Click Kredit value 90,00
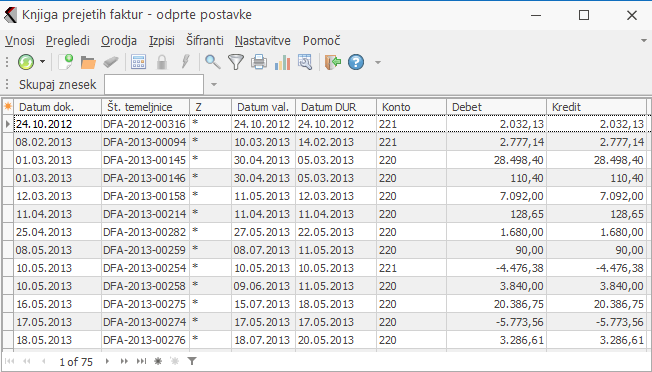Viewport: 652px width, 372px height. pos(596,250)
